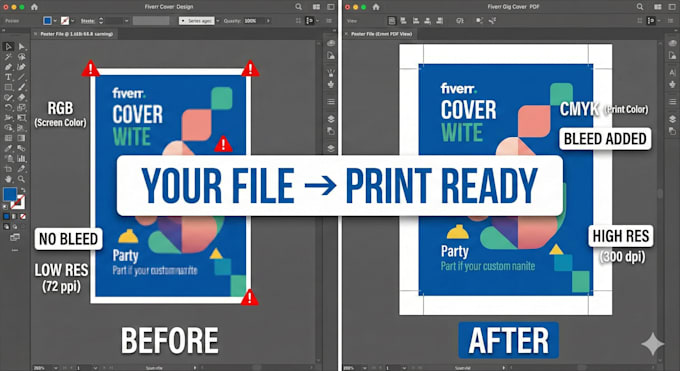The image size is (680, 371).
Task: Switch to Draw Normal mode
Action: (x=6, y=227)
